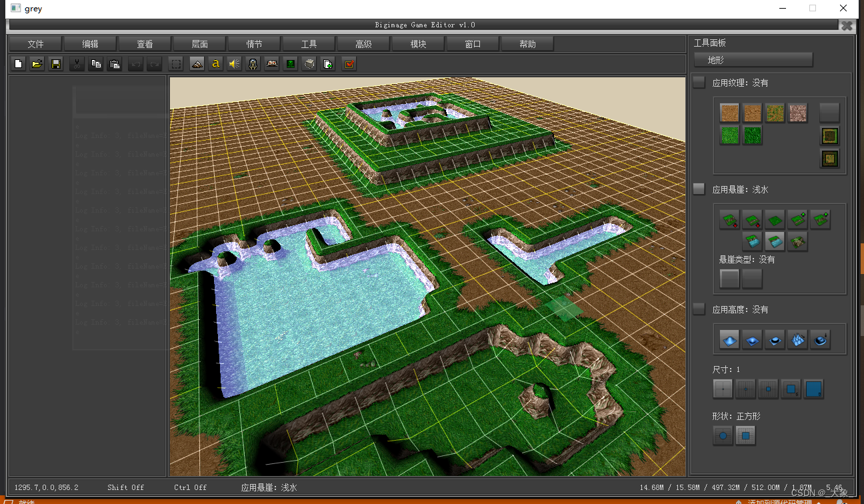This screenshot has width=864, height=504.
Task: Pick the grassy dirt texture
Action: (775, 113)
